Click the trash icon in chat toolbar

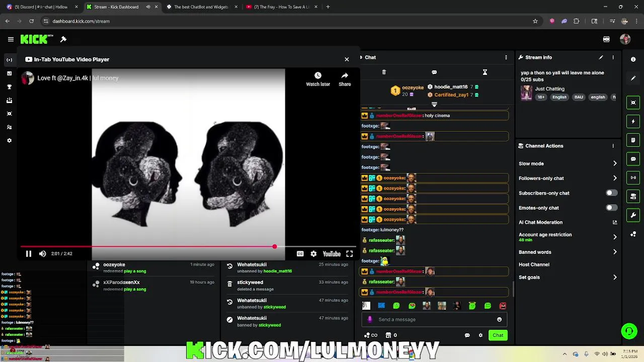(384, 72)
